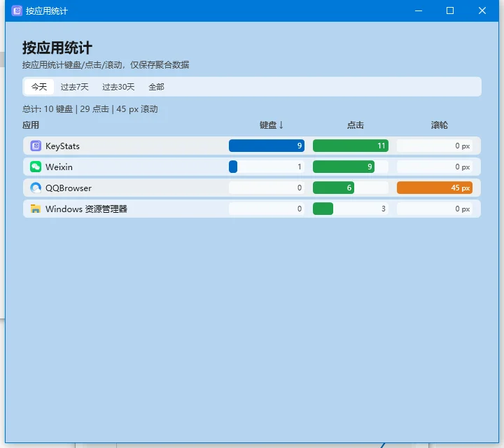Click the KeyStats keyboard bar showing 9

267,146
